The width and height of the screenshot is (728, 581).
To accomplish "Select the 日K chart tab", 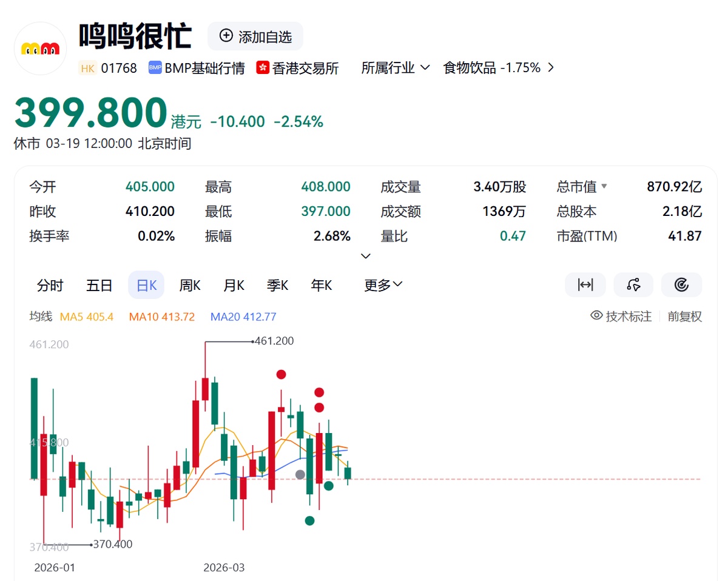I will (146, 285).
